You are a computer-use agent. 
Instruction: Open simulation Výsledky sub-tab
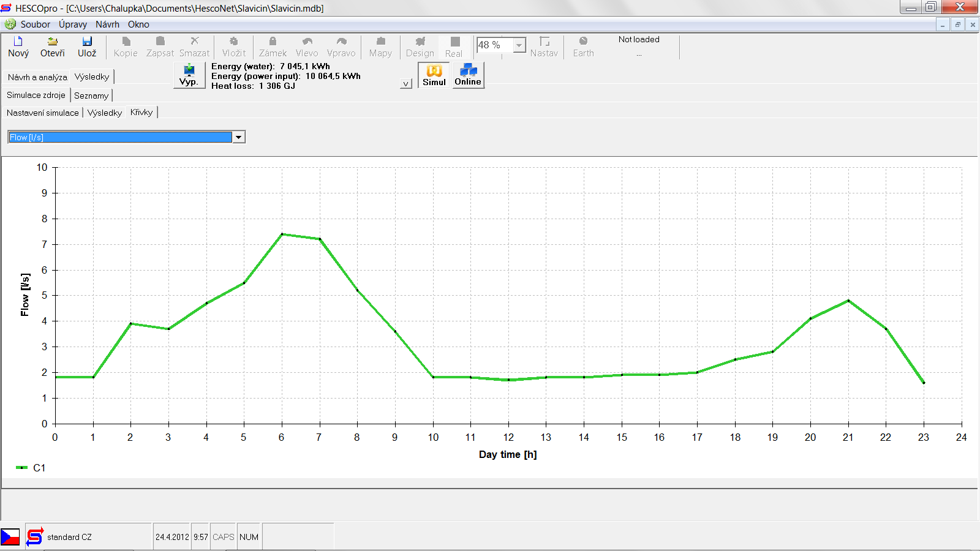coord(105,113)
